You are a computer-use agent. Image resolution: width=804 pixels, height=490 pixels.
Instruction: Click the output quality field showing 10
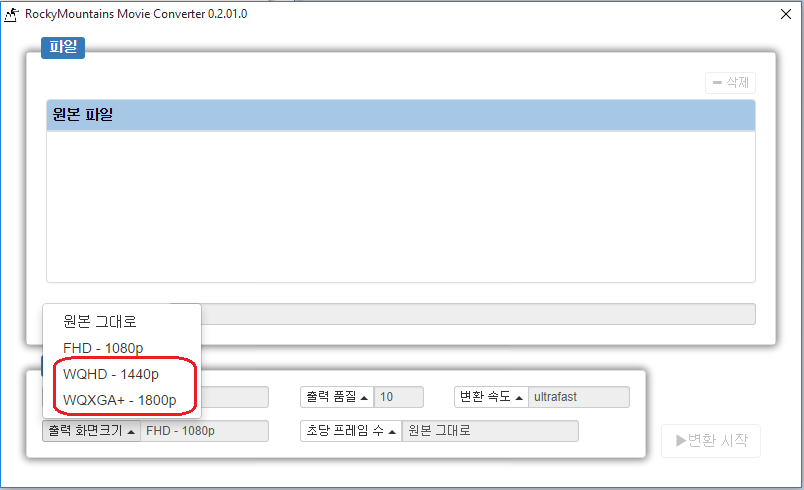[x=399, y=397]
